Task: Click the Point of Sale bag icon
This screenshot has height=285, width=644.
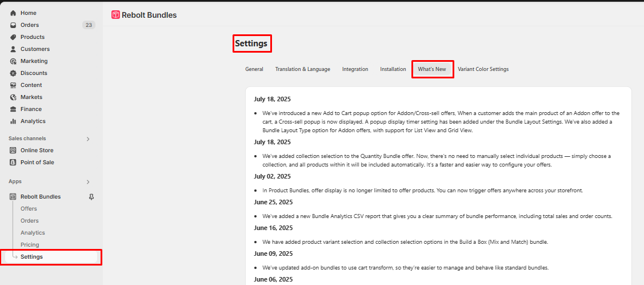Action: pos(13,163)
